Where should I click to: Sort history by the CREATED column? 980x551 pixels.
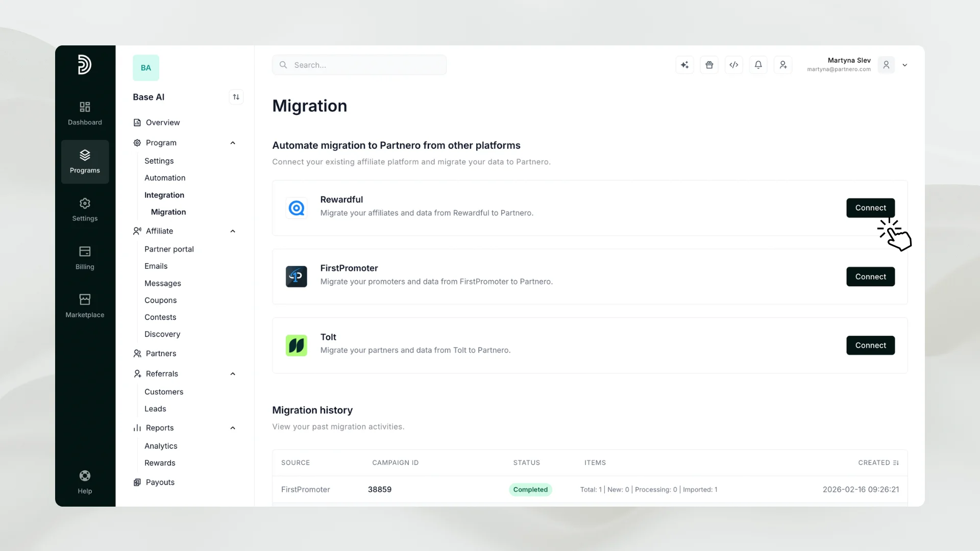(878, 463)
